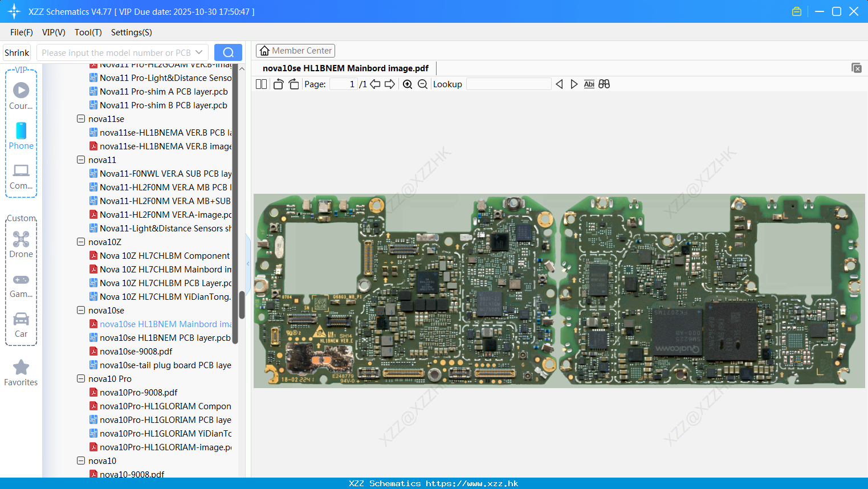Click the yellow toolbox icon in title bar
This screenshot has height=489, width=868.
point(797,11)
